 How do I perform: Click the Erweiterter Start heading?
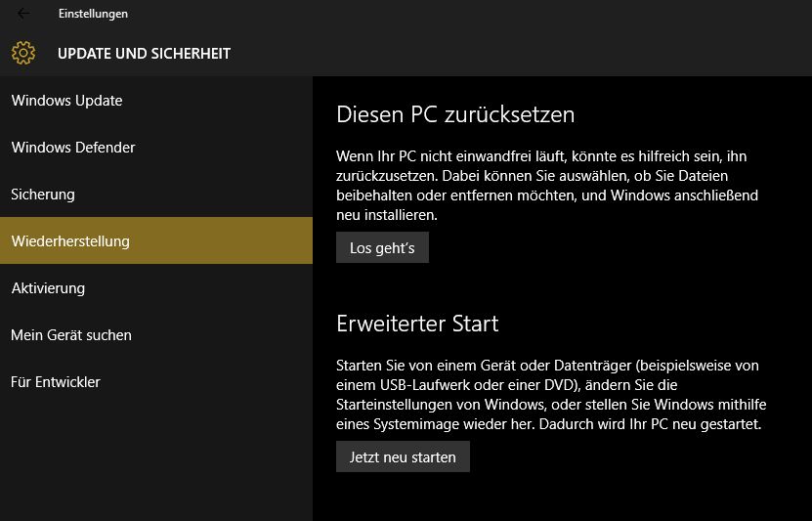(x=417, y=324)
